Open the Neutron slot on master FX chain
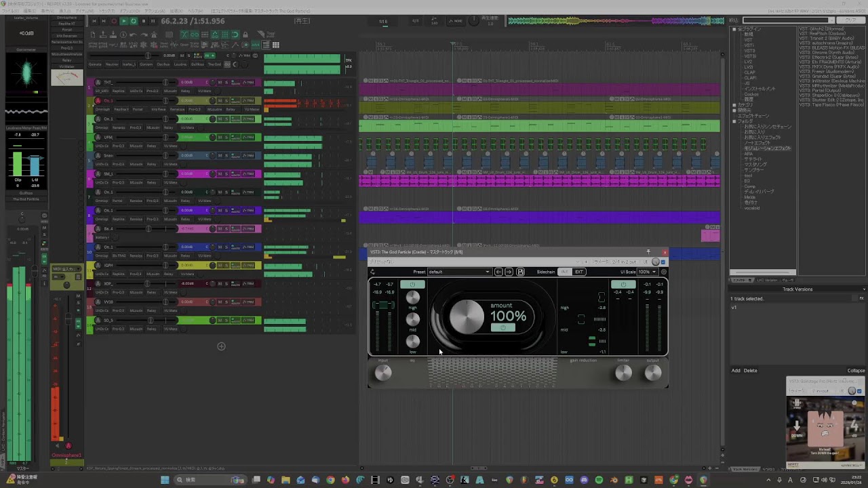 coord(112,64)
